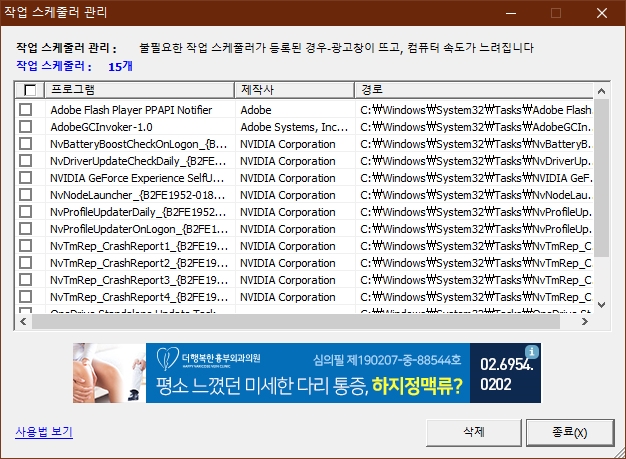Viewport: 626px width, 459px height.
Task: Select NvTmRep_CrashReport2 program name
Action: point(139,263)
